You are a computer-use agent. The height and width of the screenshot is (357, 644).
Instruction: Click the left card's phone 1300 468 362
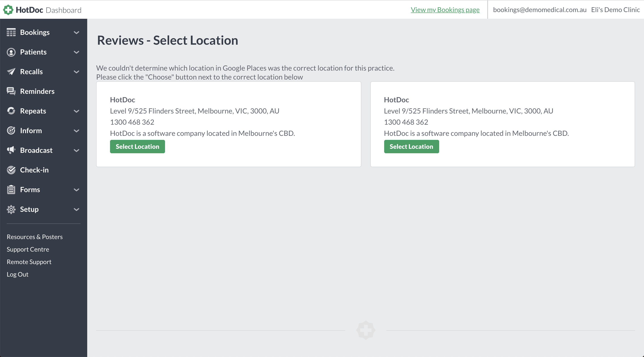pyautogui.click(x=132, y=122)
